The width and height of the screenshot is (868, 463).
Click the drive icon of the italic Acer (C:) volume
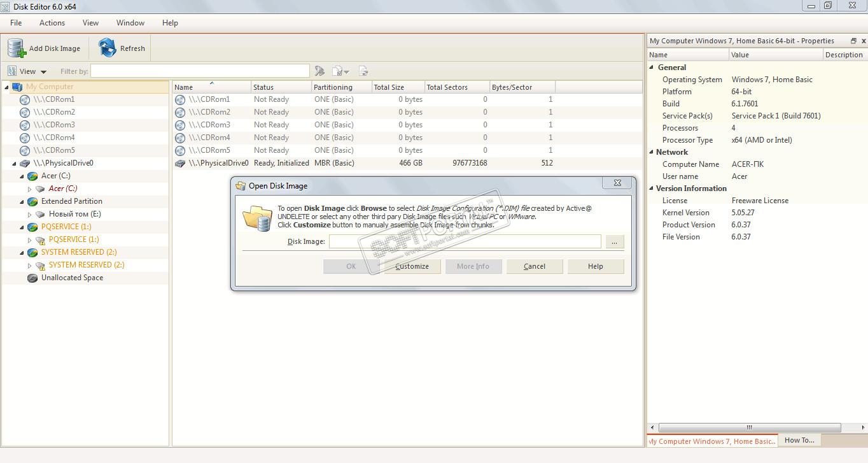click(40, 189)
